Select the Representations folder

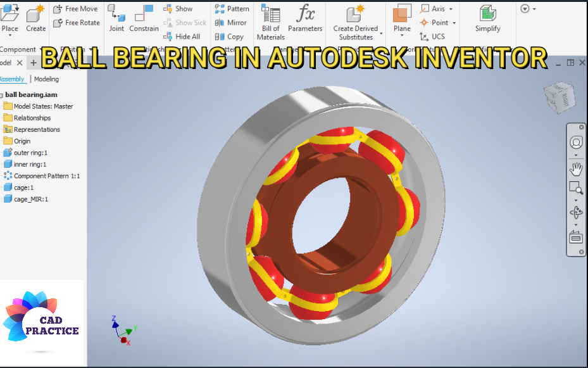point(32,129)
